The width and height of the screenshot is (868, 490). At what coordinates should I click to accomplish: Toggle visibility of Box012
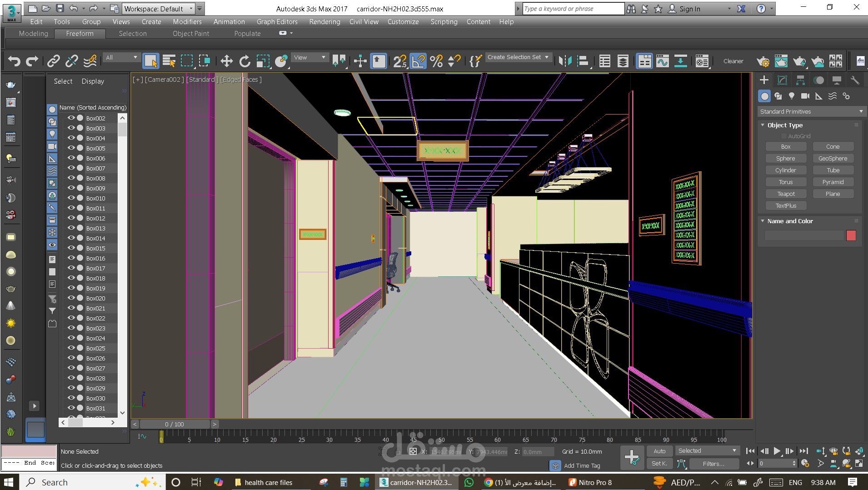point(71,218)
